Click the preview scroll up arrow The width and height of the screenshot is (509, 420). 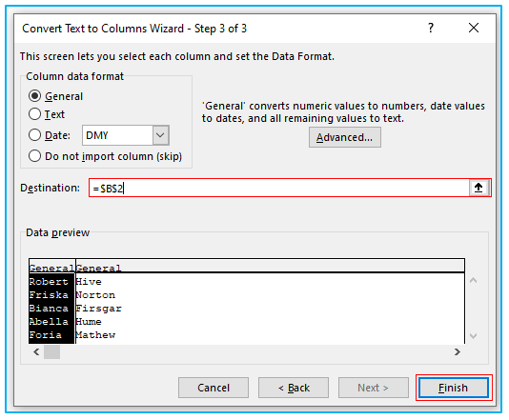pos(474,280)
